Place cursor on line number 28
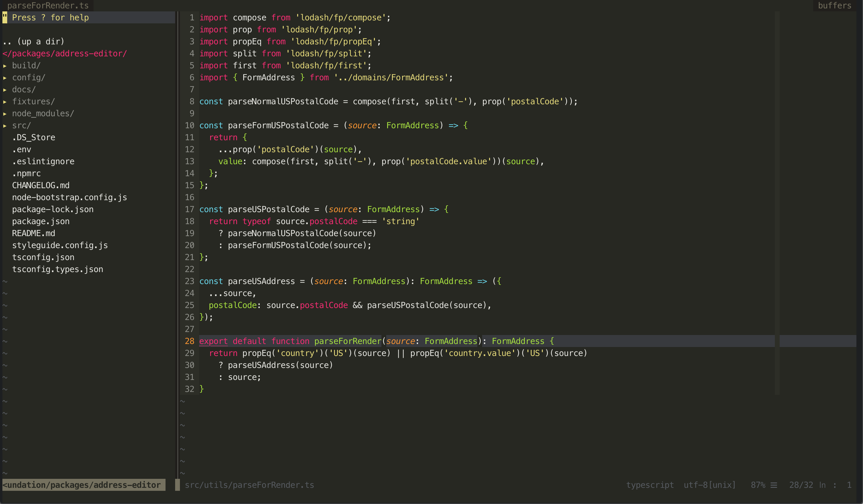 [190, 341]
